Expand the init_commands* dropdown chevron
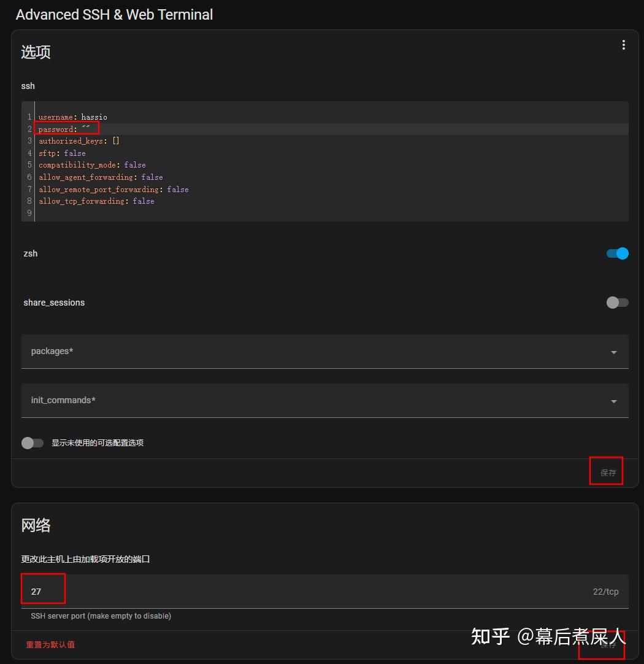Viewport: 644px width, 664px height. (613, 401)
